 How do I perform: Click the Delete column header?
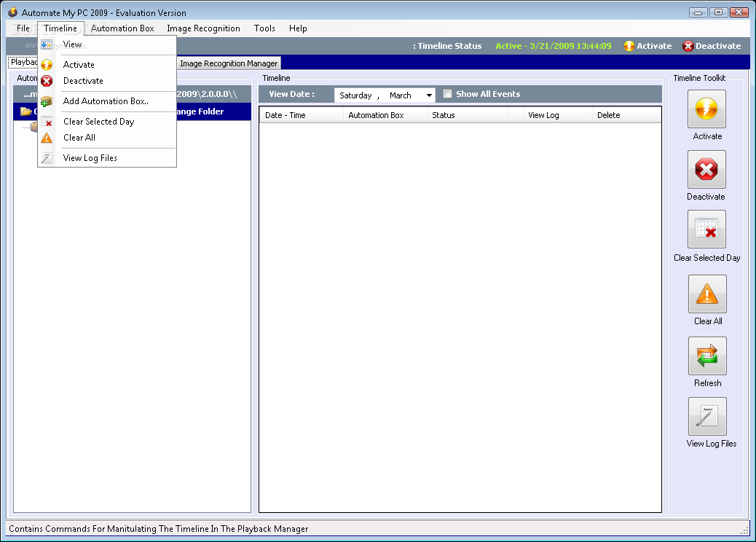[626, 115]
